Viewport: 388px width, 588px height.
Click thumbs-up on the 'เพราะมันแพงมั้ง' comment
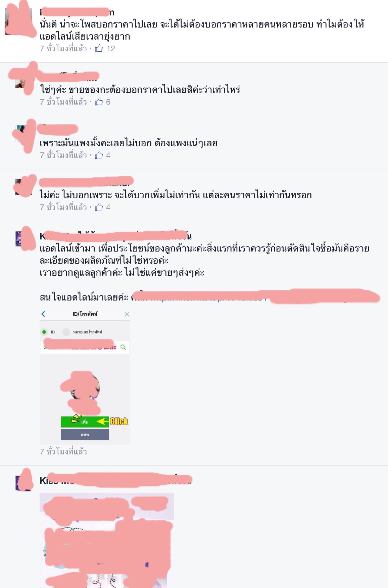[x=99, y=155]
